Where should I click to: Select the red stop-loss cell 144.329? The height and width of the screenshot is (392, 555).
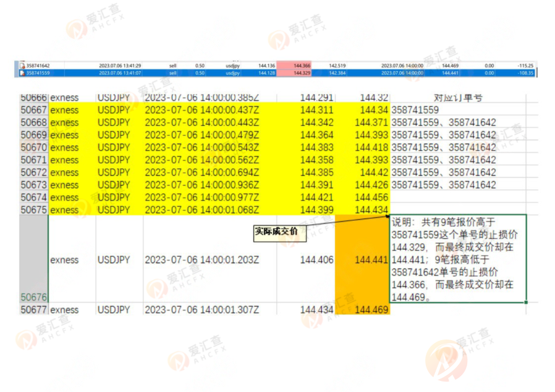point(302,73)
